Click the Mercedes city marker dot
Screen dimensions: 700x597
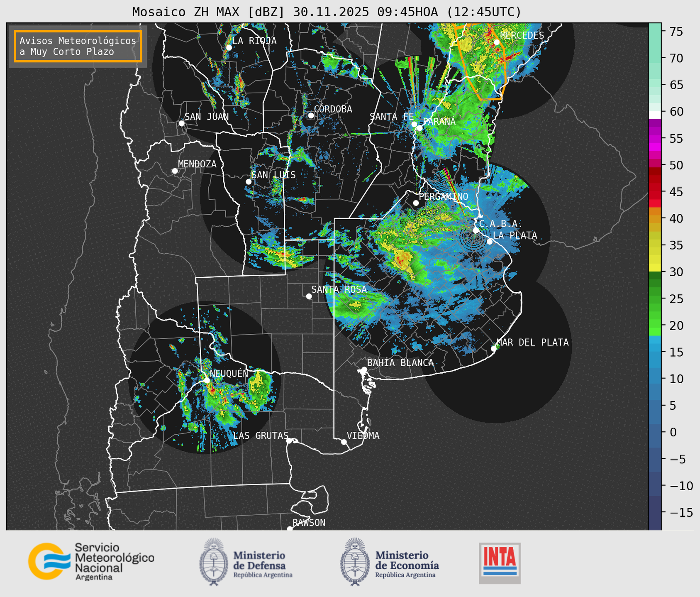497,42
